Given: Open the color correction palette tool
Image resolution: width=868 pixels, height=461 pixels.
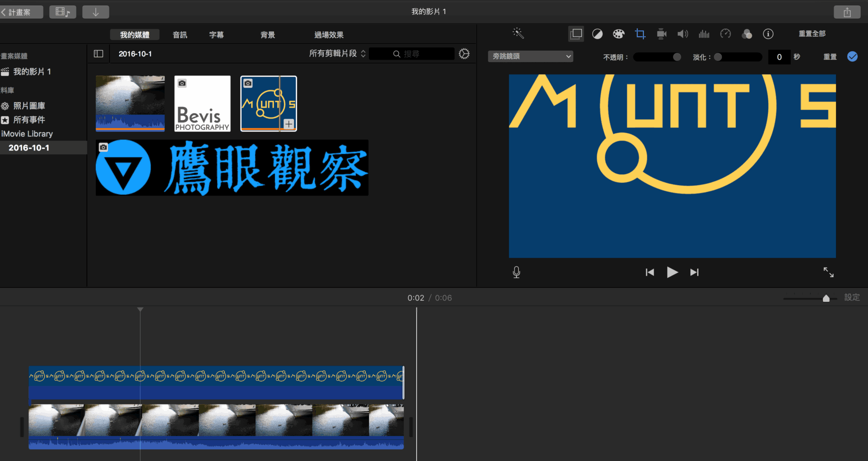Looking at the screenshot, I should 618,34.
